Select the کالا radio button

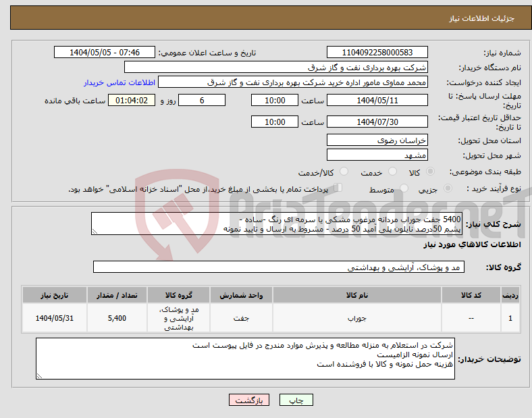430,172
